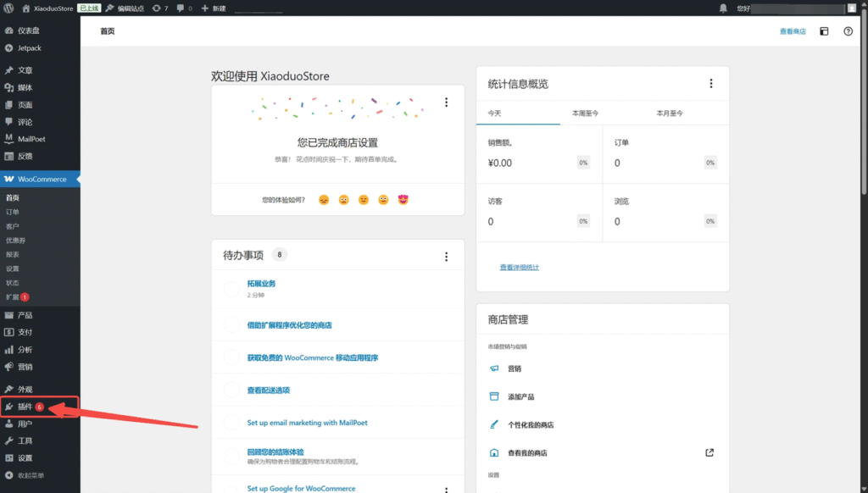Rate experience with the heart-eyes emoji

click(x=403, y=200)
